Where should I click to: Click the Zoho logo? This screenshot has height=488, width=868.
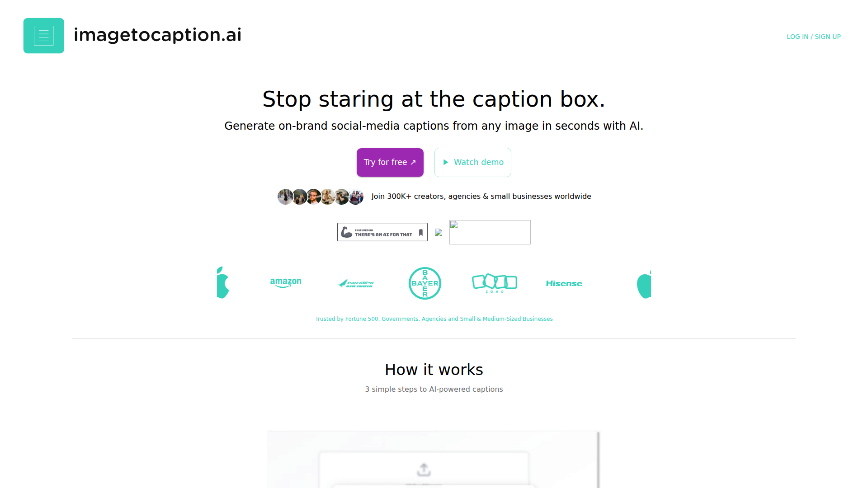495,283
